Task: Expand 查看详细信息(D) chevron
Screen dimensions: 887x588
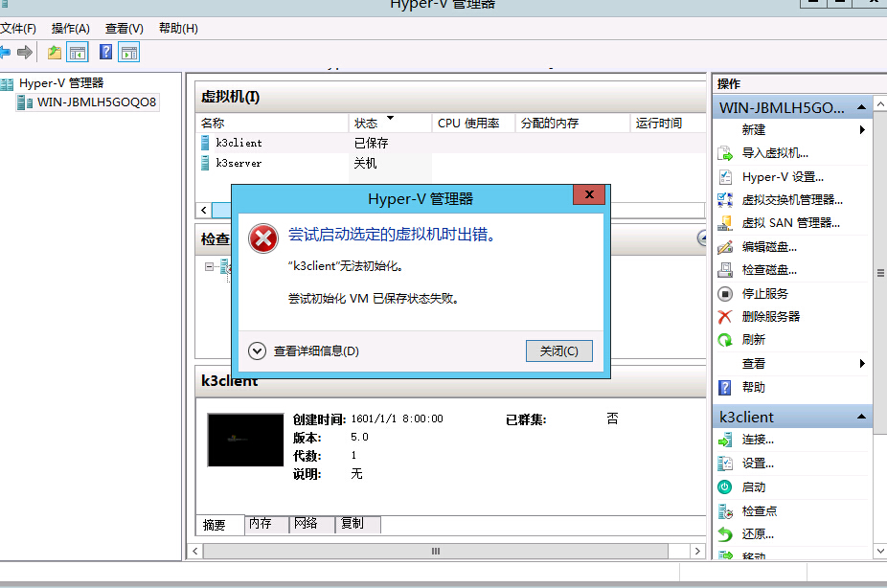Action: tap(257, 351)
